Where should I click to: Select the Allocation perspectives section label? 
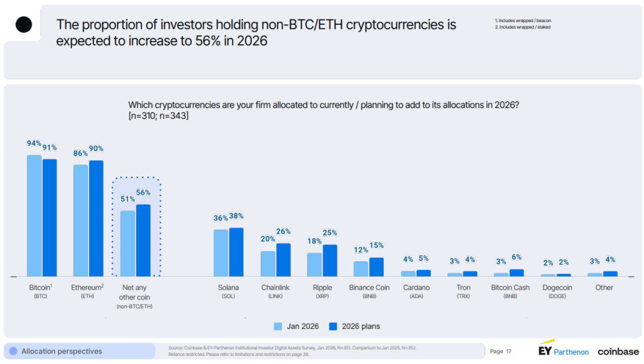(x=62, y=351)
